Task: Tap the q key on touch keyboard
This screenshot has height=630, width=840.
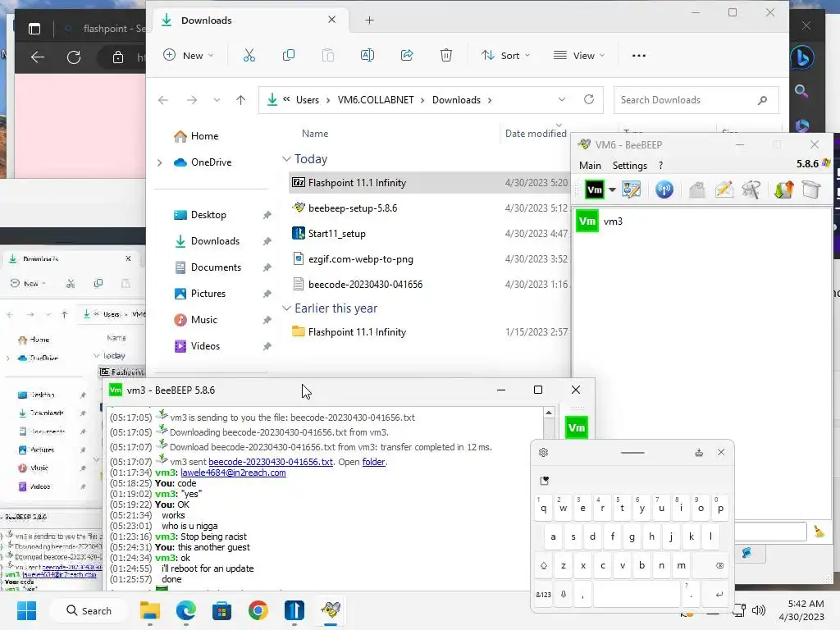Action: point(543,507)
